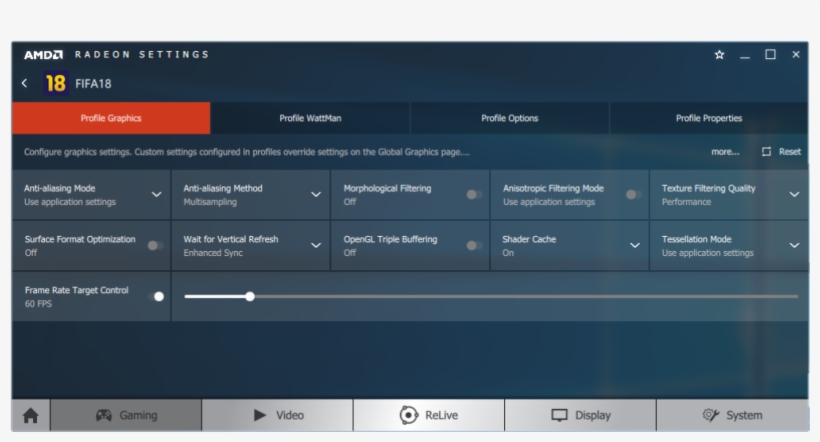Click the Gaming controller icon
820x442 pixels.
tap(104, 415)
